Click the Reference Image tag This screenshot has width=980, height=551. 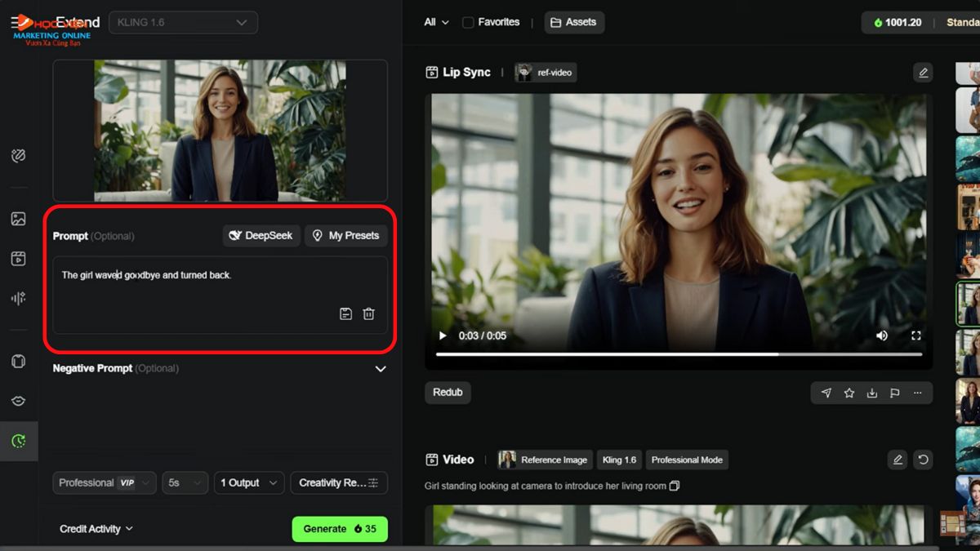[545, 460]
